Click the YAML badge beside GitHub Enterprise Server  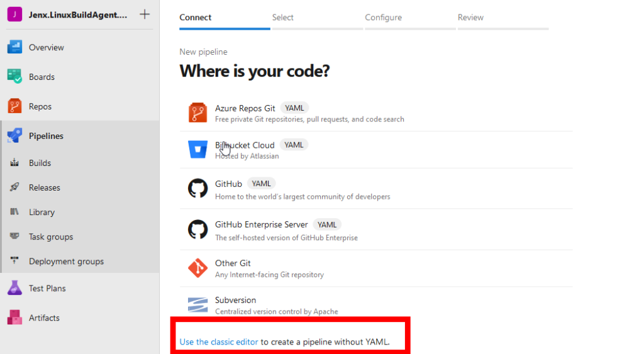tap(327, 224)
